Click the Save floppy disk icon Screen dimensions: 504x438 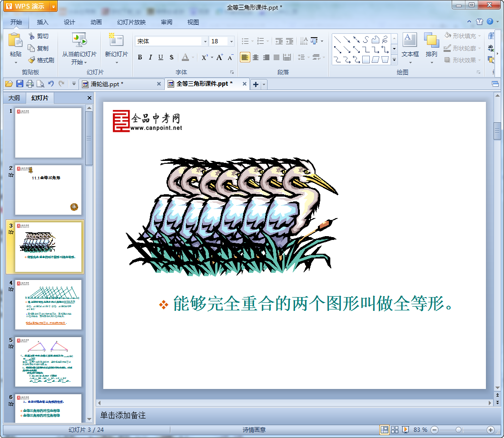(20, 84)
